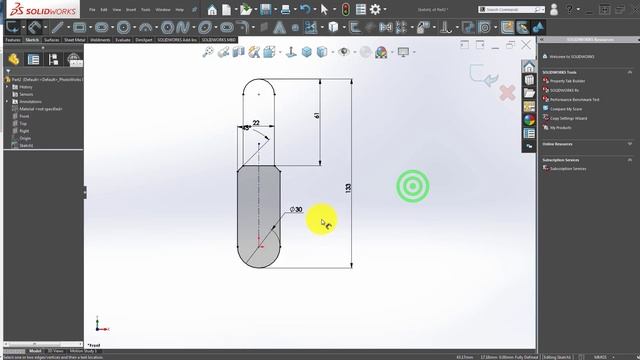The height and width of the screenshot is (360, 640).
Task: Click Welcome to SOLIDWORKS link
Action: point(571,57)
